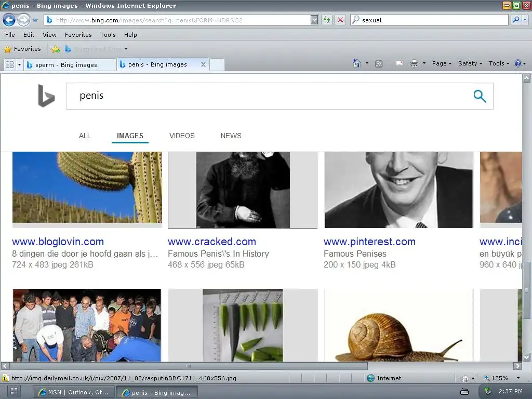Open the command bar Tools menu
This screenshot has width=532, height=399.
pos(499,63)
